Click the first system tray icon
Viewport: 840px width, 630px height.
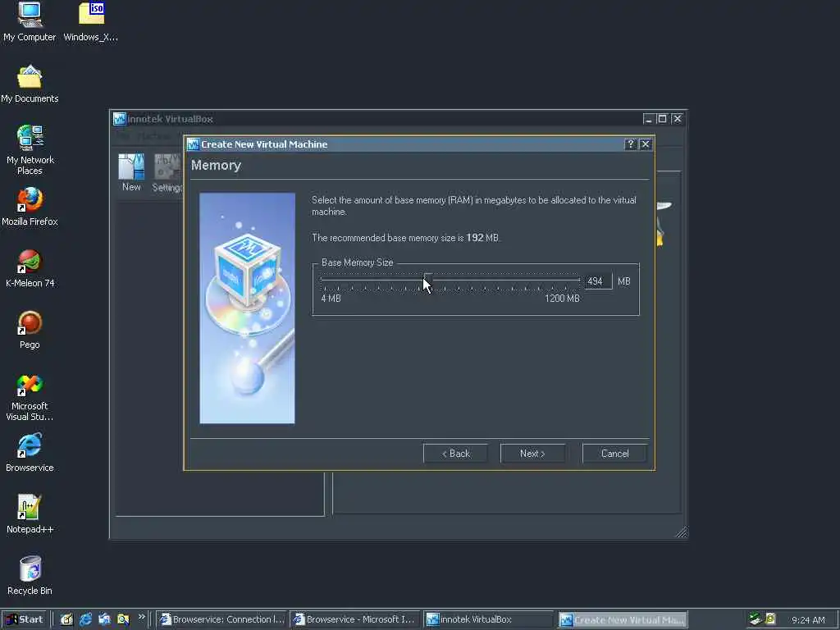(x=756, y=619)
